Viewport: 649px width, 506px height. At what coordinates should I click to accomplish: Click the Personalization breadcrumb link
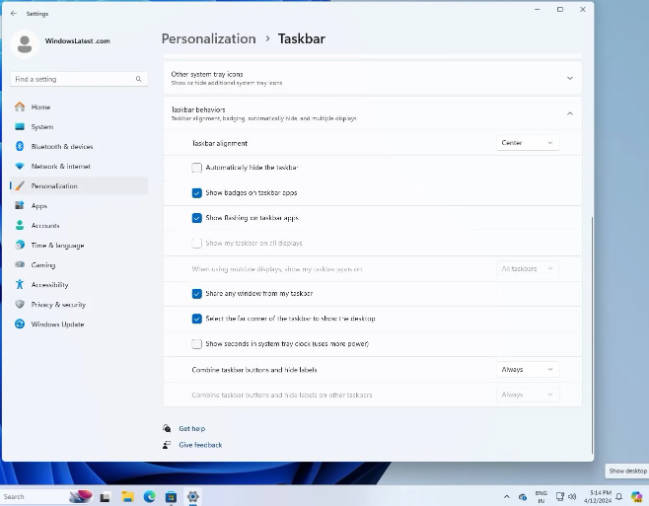[x=209, y=39]
